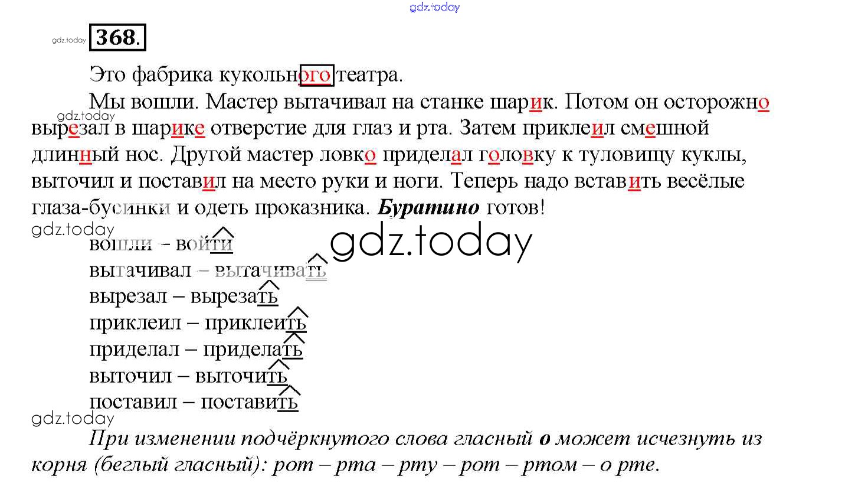This screenshot has height=483, width=868.
Task: Click the red underlined 'о' ending осторожно
Action: 763,102
